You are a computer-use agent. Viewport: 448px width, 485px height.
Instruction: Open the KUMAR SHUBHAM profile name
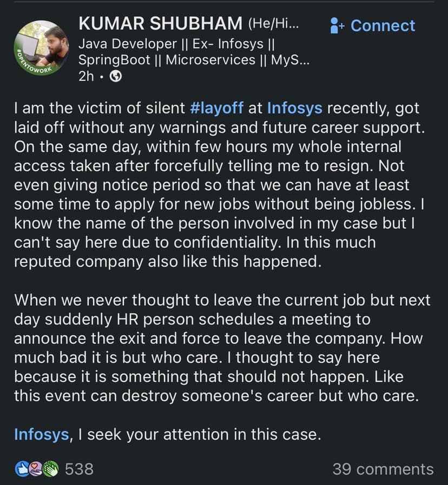pos(160,23)
